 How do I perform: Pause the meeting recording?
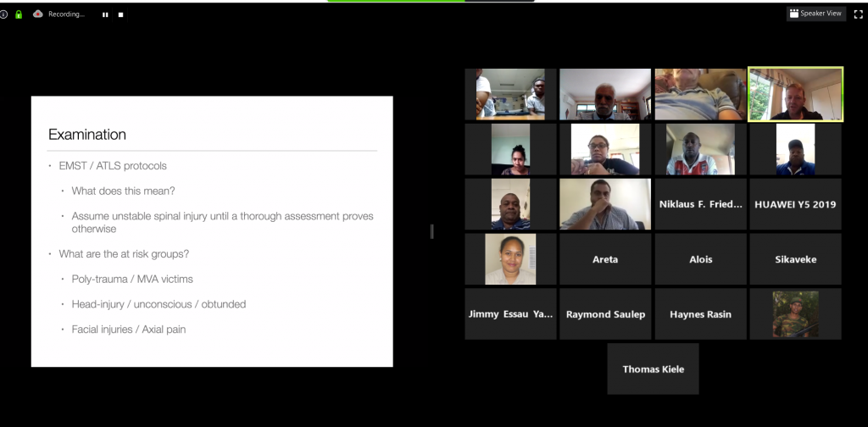pos(105,15)
